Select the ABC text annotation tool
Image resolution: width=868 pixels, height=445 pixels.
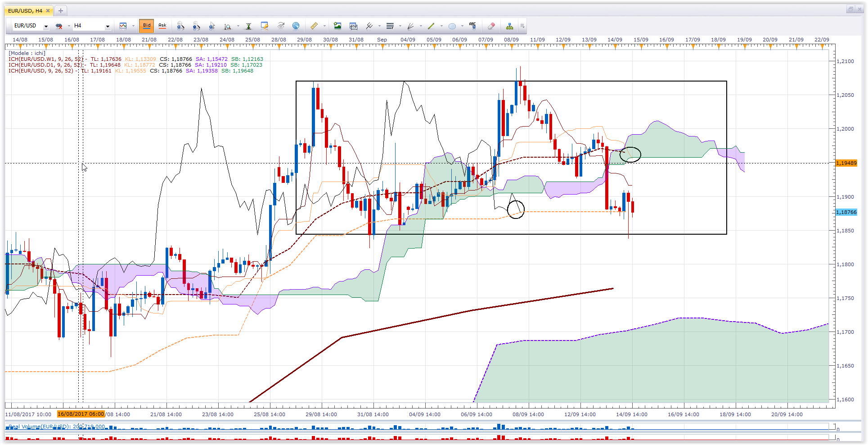(472, 26)
